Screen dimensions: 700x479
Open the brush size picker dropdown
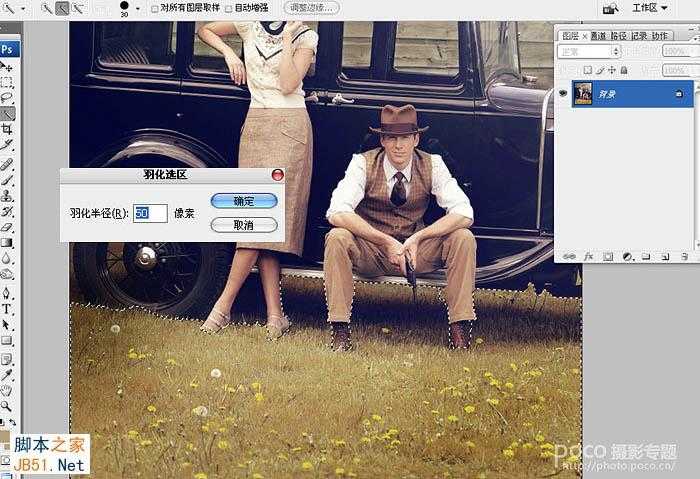point(138,8)
